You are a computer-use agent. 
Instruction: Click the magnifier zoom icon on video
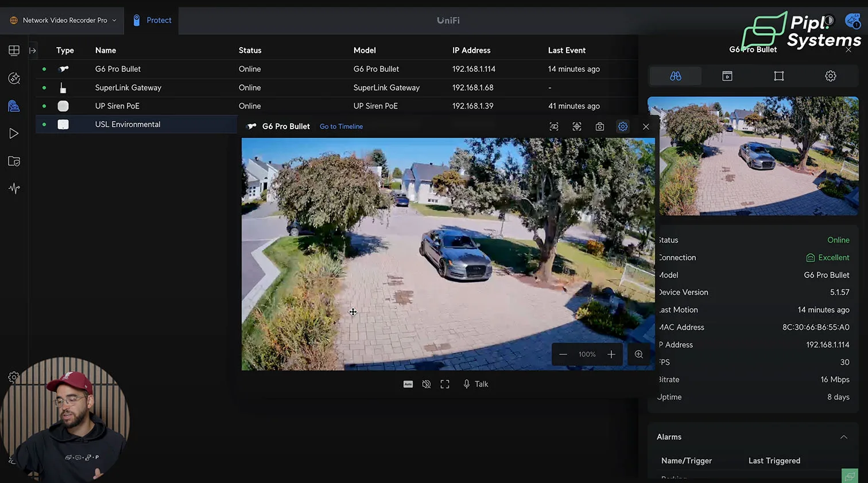click(x=639, y=355)
